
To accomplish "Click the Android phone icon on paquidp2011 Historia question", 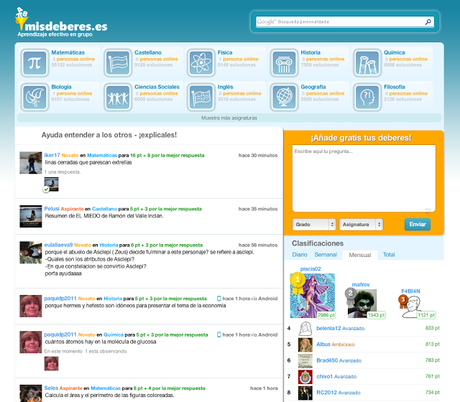I will coord(219,298).
